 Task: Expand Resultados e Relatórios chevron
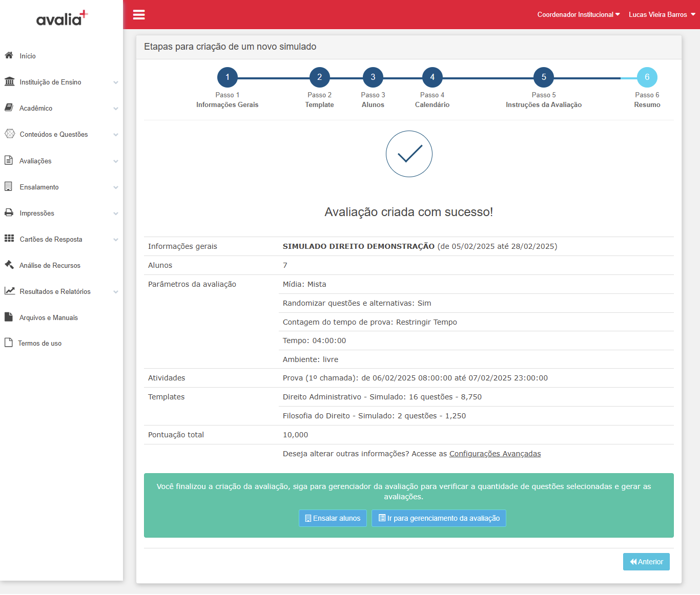pos(116,292)
